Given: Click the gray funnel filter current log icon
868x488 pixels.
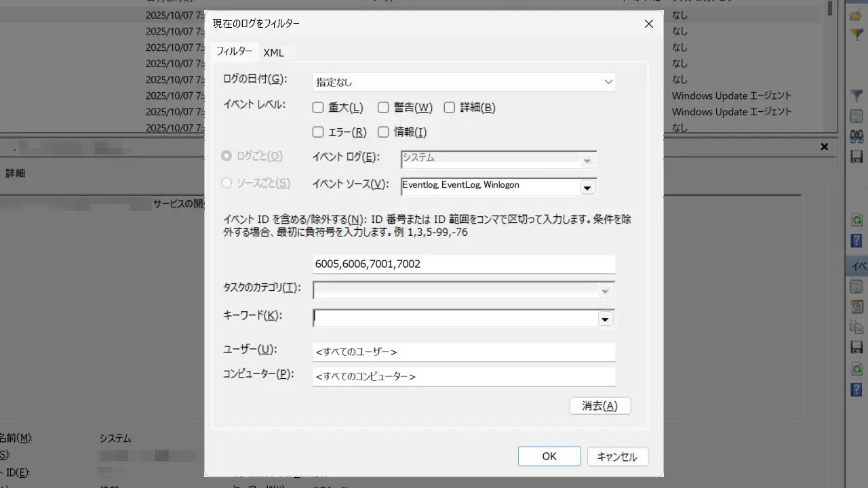Looking at the screenshot, I should click(x=856, y=96).
